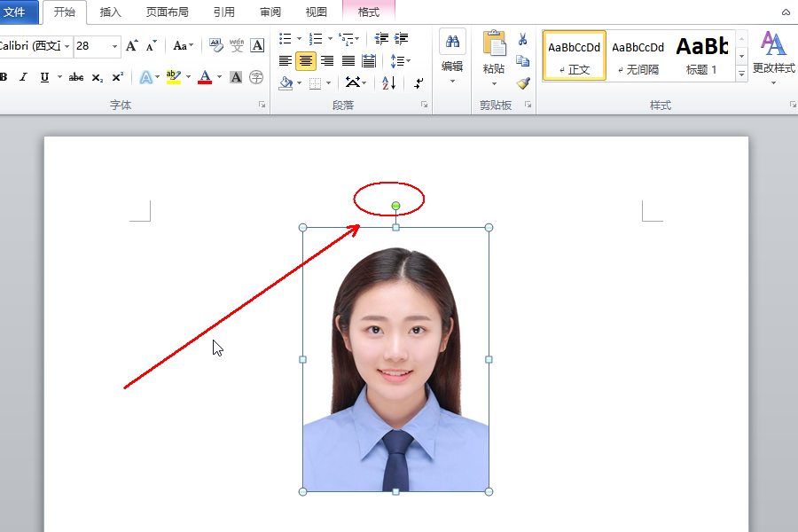Toggle italic formatting
This screenshot has width=798, height=532.
pyautogui.click(x=24, y=77)
